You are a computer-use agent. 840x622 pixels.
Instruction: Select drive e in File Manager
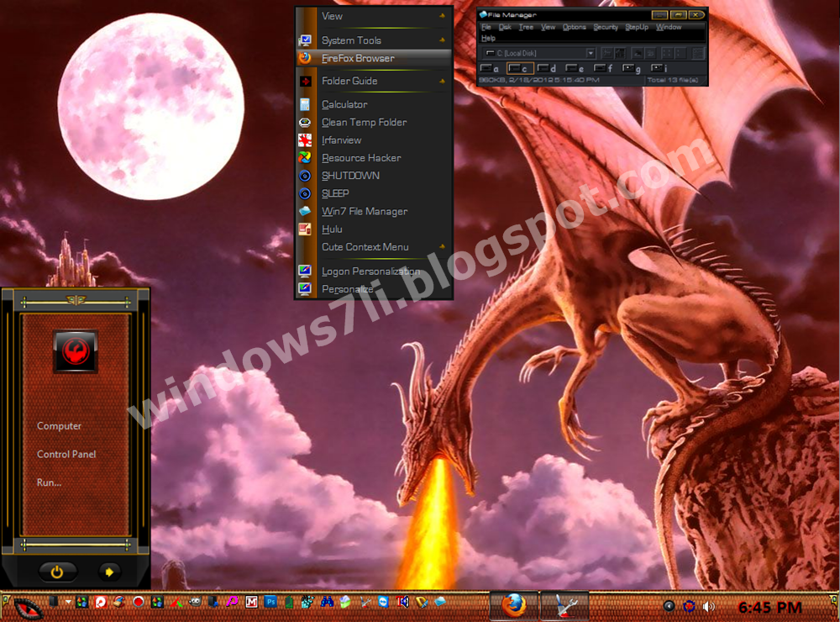575,68
